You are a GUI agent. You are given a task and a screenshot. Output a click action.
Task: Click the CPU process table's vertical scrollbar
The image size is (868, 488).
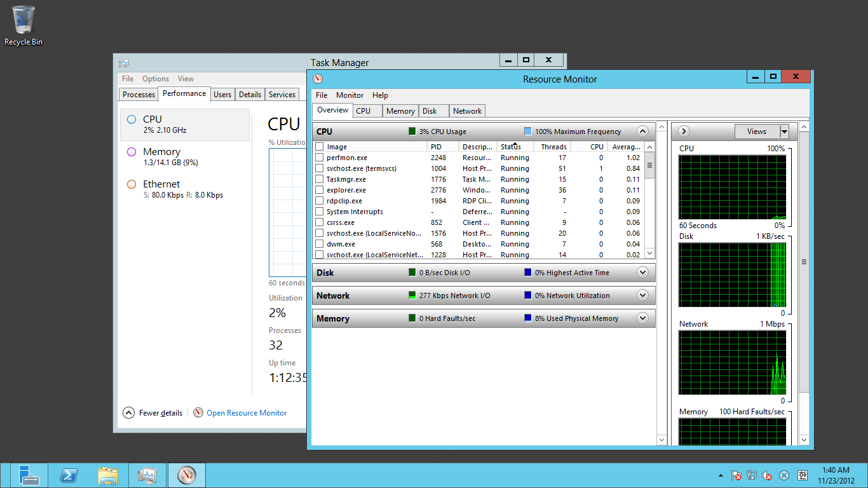click(649, 200)
